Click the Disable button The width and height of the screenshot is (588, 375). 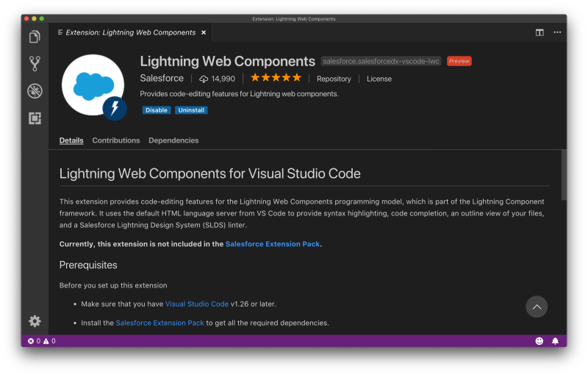(x=157, y=110)
